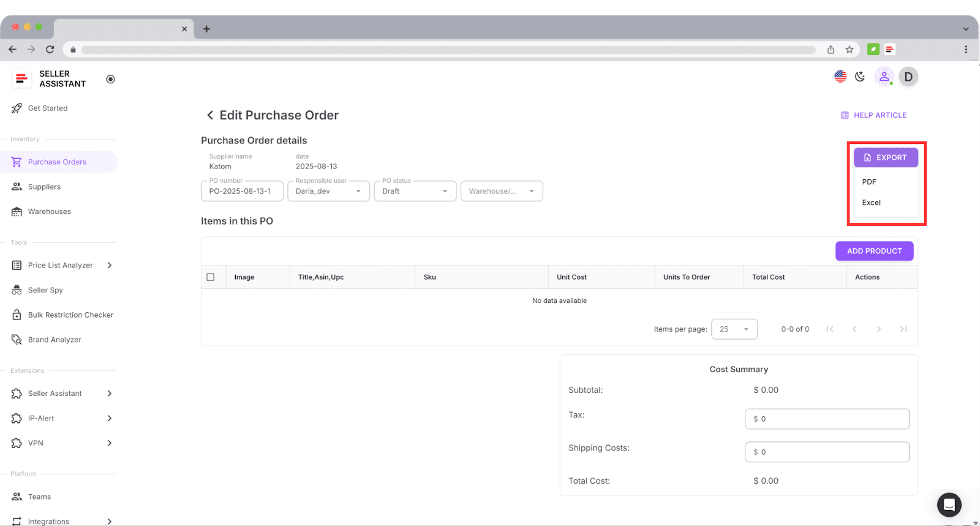Select Excel from the export menu
This screenshot has width=980, height=526.
click(x=871, y=202)
